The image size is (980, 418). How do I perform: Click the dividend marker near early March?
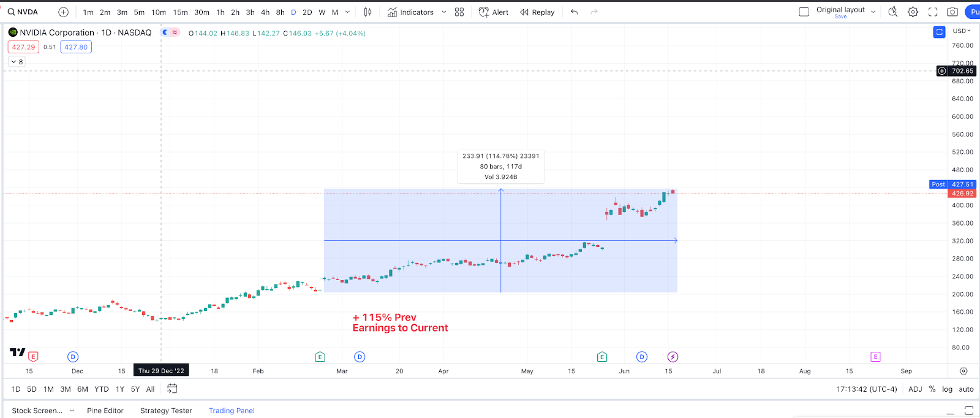360,357
